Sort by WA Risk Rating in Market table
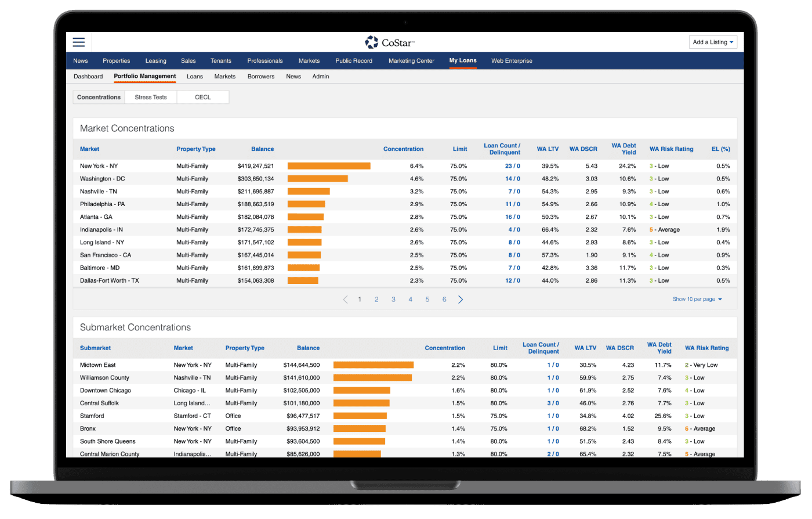 tap(671, 149)
